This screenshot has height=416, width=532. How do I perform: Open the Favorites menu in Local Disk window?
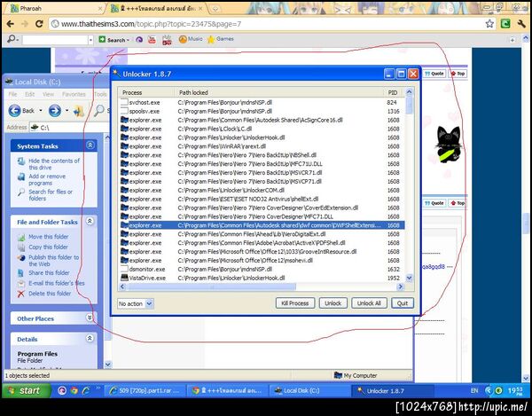(x=74, y=94)
